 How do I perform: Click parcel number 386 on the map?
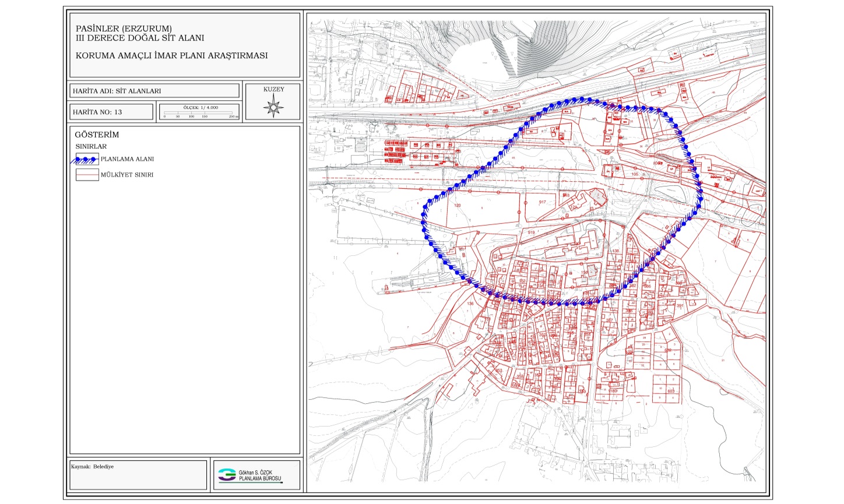coord(647,286)
